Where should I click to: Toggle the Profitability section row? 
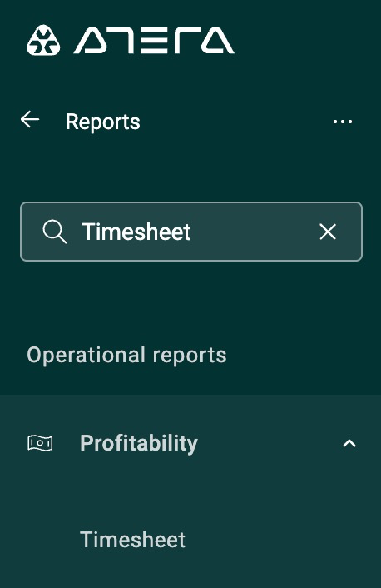(190, 444)
